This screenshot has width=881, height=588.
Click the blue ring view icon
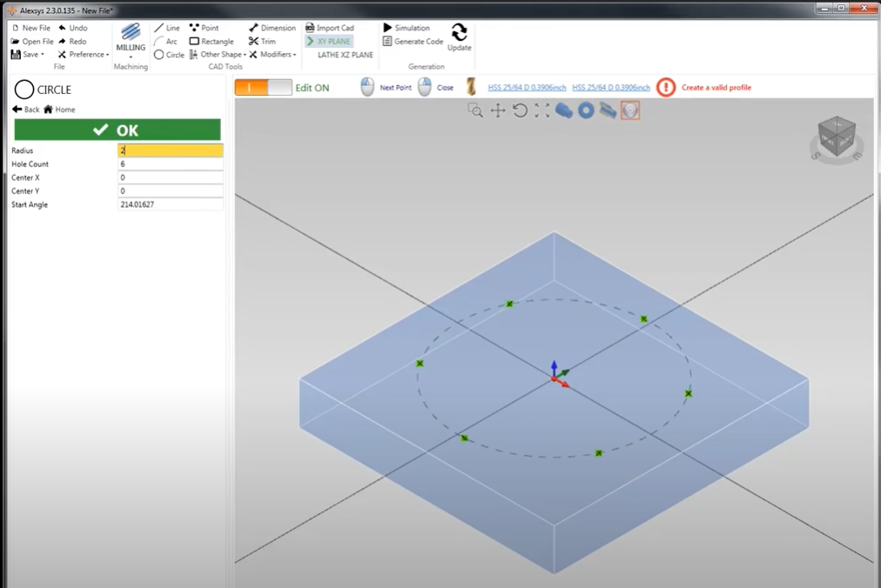click(586, 110)
